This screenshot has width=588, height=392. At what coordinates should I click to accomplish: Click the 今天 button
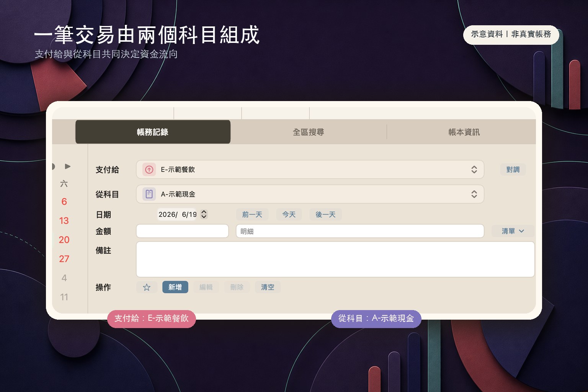coord(289,214)
